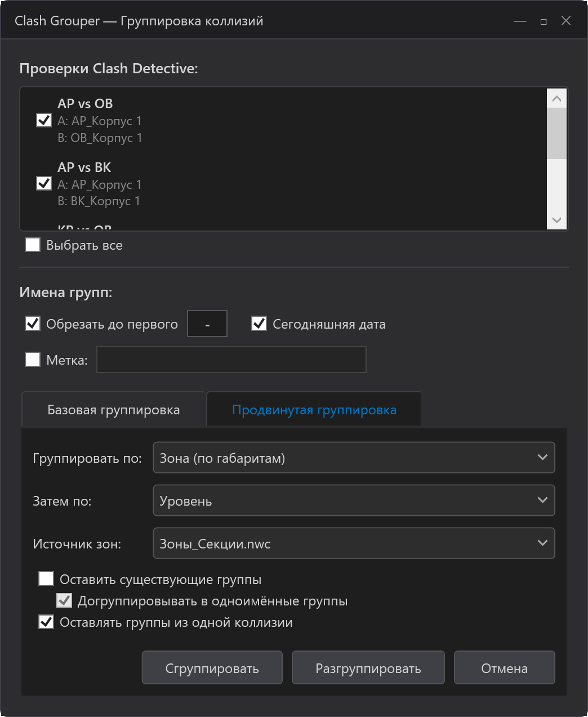
Task: Uncheck the AP vs OB clash test
Action: point(44,120)
